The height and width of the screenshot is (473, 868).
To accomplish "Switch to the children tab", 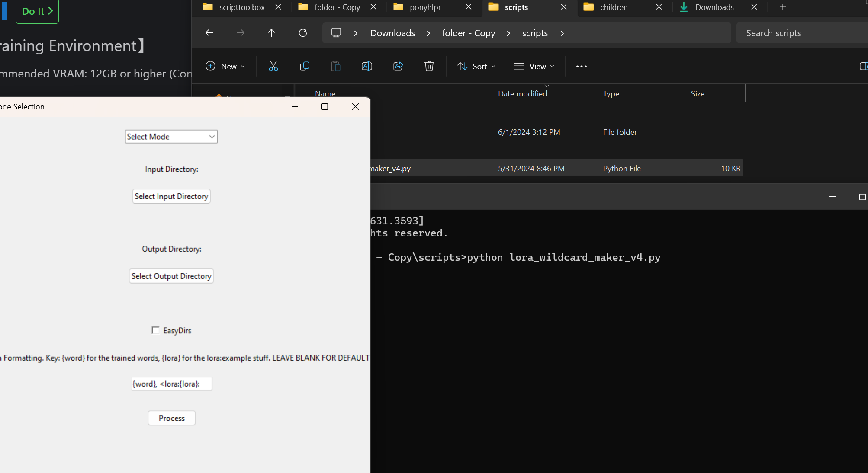I will 614,7.
